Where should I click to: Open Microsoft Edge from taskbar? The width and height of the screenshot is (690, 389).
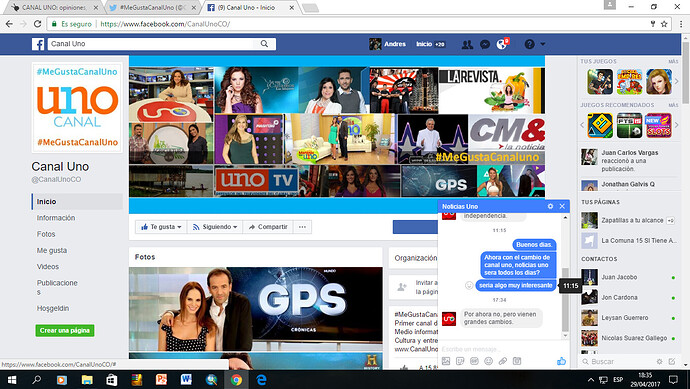261,379
